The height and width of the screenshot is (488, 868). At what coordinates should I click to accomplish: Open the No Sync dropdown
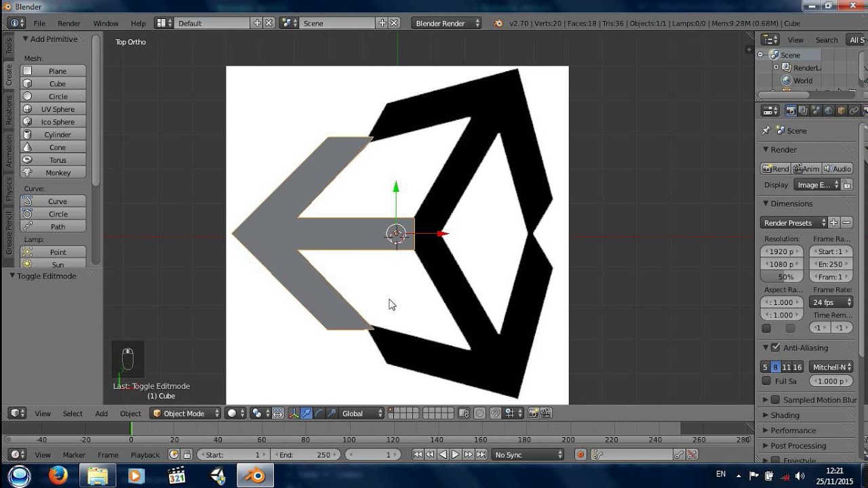[x=528, y=455]
